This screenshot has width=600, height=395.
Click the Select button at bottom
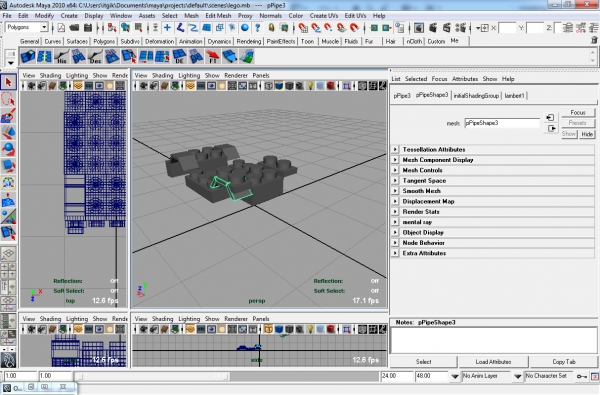point(423,362)
